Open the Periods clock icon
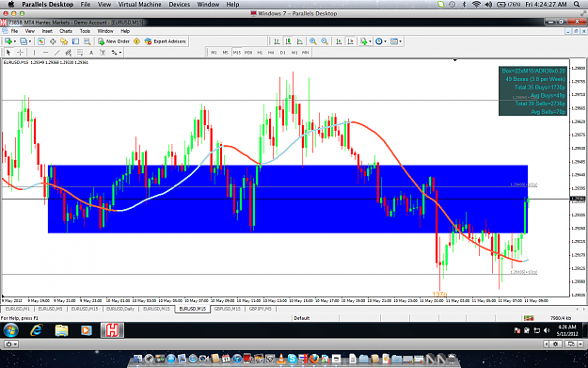Screen dimensions: 588x368 tap(379, 41)
